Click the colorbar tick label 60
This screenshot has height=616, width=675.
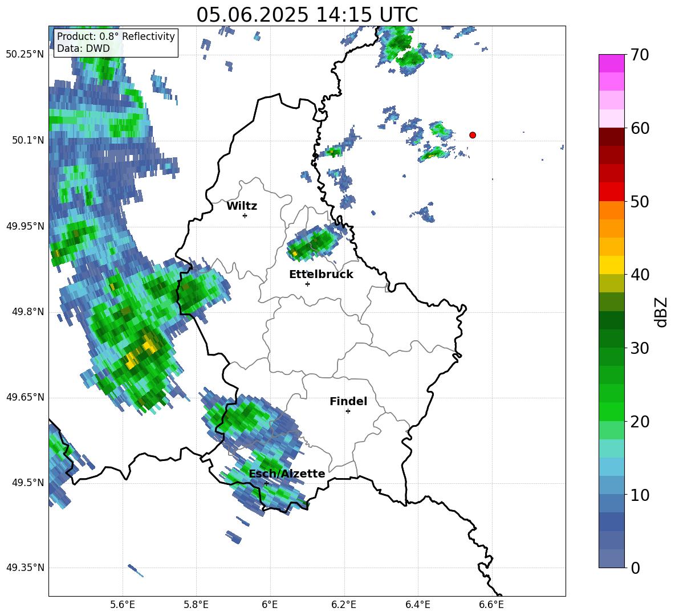(x=640, y=128)
